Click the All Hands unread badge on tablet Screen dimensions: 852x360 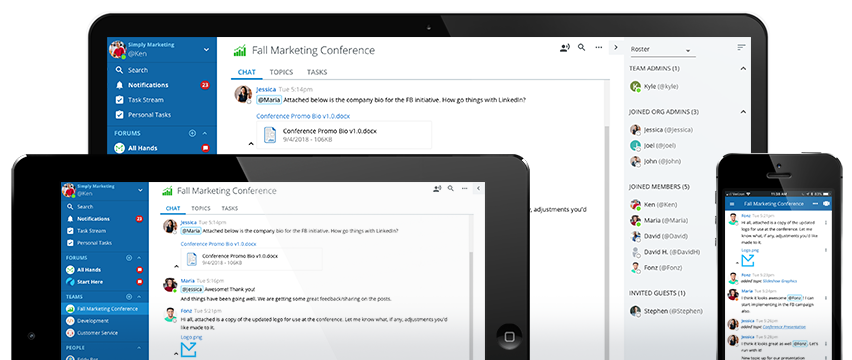click(140, 270)
